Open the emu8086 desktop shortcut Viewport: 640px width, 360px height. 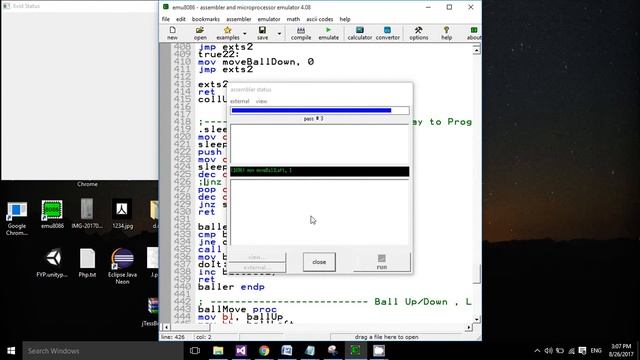coord(52,214)
